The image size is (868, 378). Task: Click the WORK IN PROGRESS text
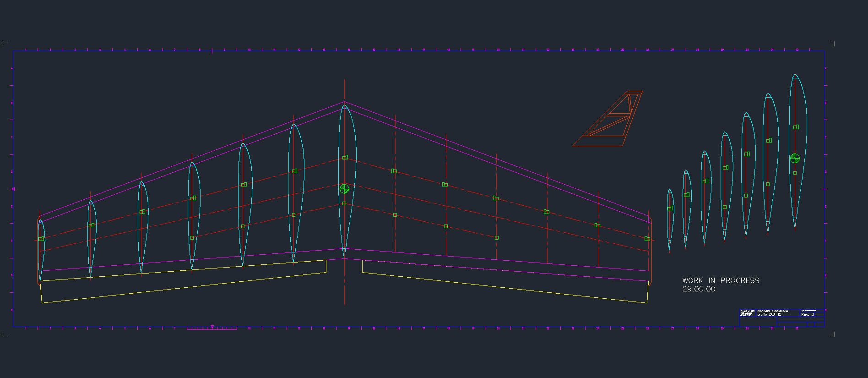pyautogui.click(x=721, y=280)
